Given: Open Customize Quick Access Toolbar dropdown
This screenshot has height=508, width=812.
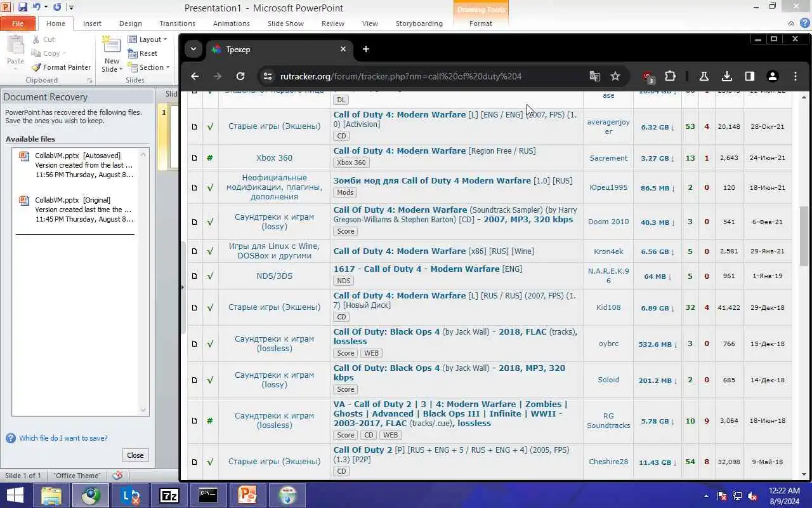Looking at the screenshot, I should (x=71, y=8).
